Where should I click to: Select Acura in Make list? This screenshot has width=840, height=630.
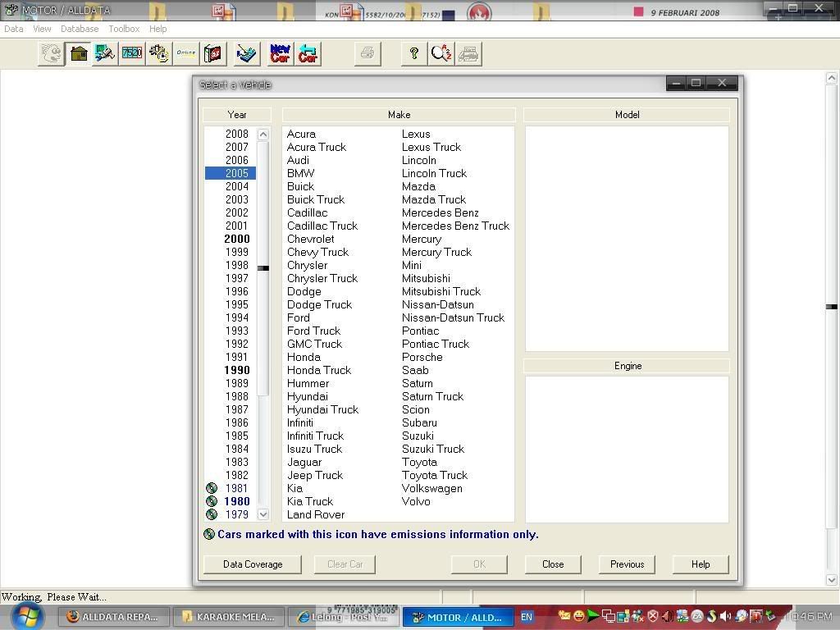click(x=301, y=134)
